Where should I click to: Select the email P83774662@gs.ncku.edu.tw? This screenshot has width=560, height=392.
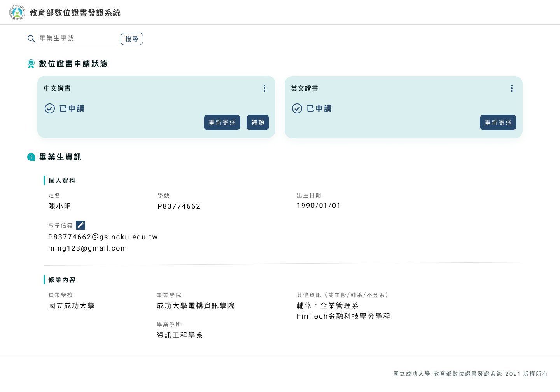(103, 237)
